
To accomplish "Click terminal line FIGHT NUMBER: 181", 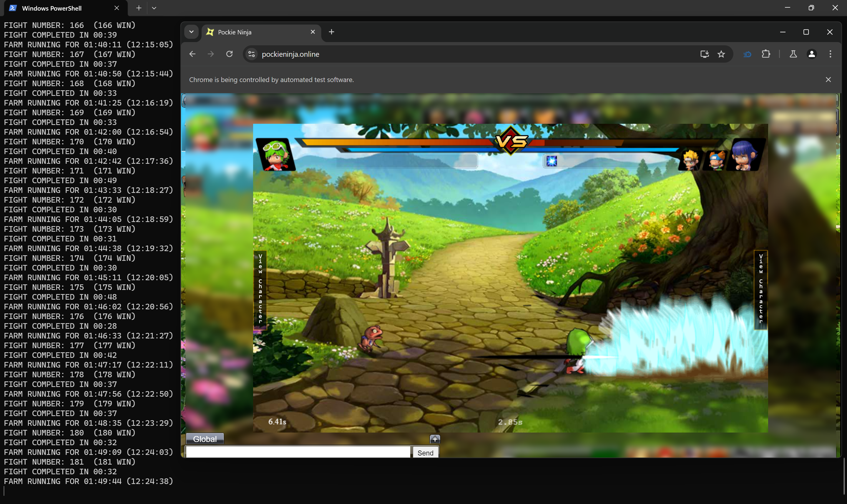I will [x=70, y=462].
